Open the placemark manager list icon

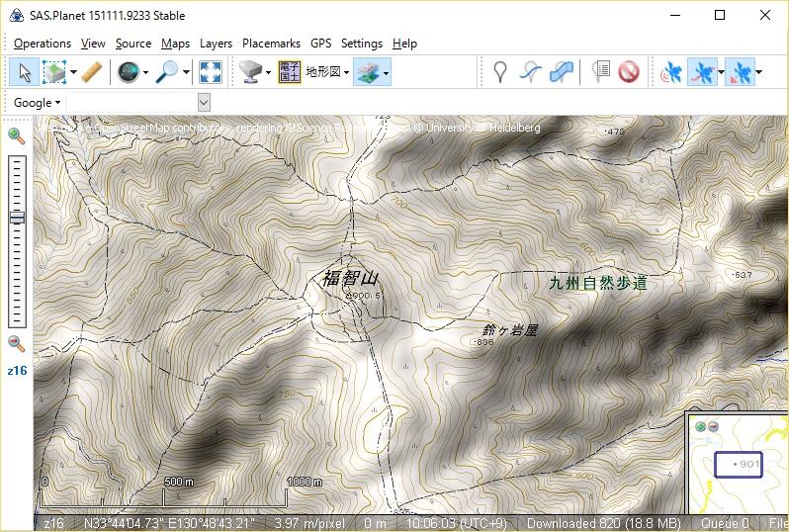pos(600,72)
